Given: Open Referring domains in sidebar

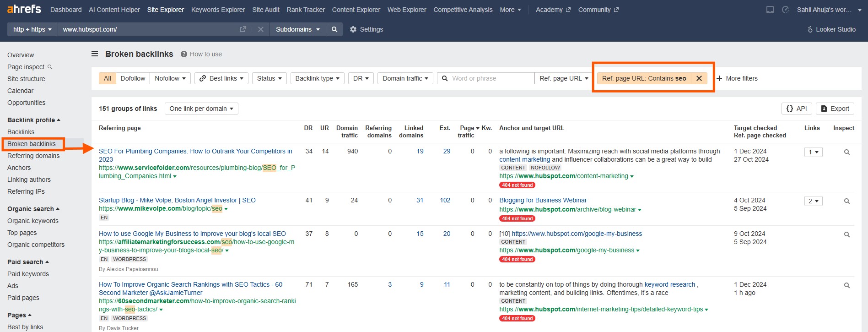Looking at the screenshot, I should (x=33, y=156).
